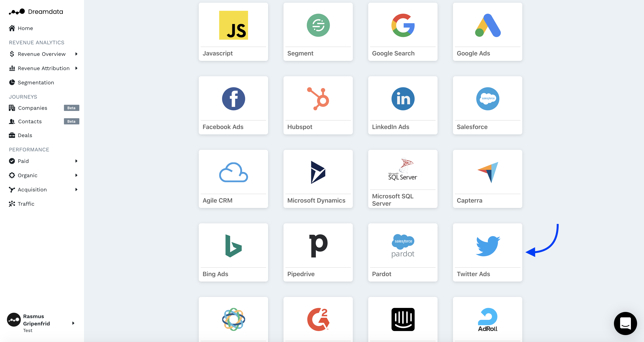Open the Paid performance item
This screenshot has width=644, height=342.
pos(23,161)
